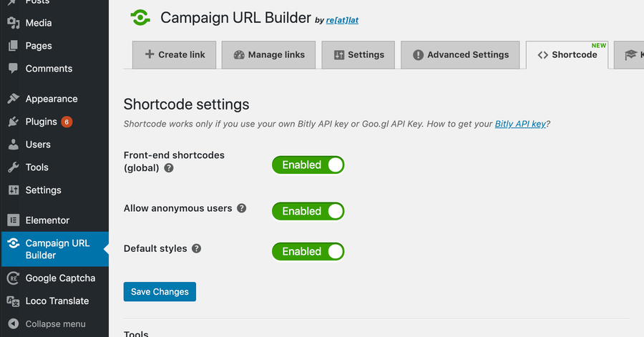The width and height of the screenshot is (644, 337).
Task: Click the Users person icon
Action: click(x=13, y=145)
